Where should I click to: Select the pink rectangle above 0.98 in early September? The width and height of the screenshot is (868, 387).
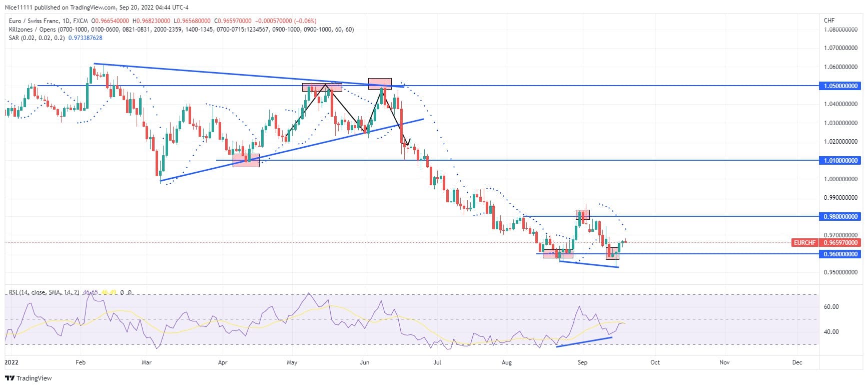click(x=583, y=215)
